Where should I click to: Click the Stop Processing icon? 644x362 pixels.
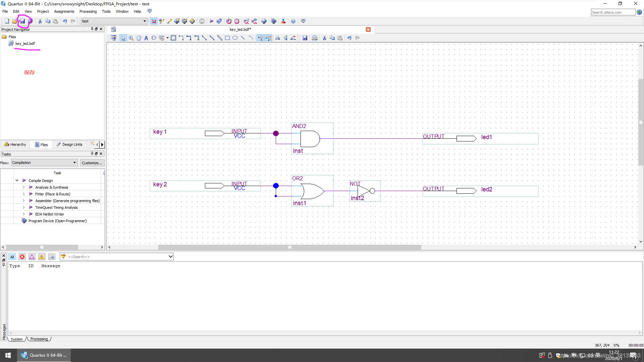coord(202,21)
